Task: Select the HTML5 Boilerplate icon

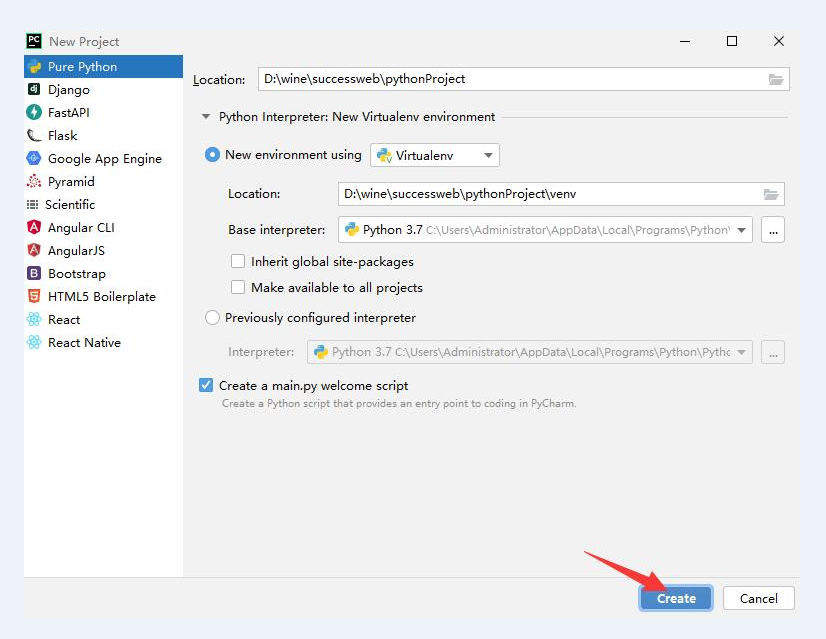Action: pos(34,296)
